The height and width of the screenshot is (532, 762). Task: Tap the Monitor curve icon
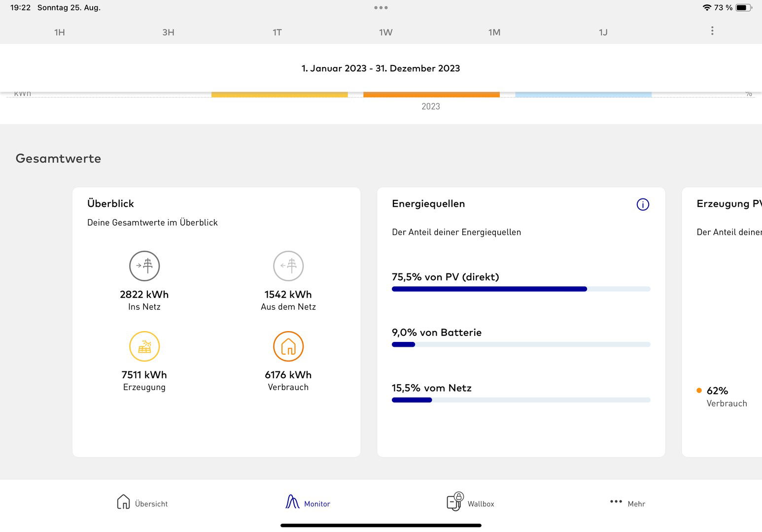(292, 502)
